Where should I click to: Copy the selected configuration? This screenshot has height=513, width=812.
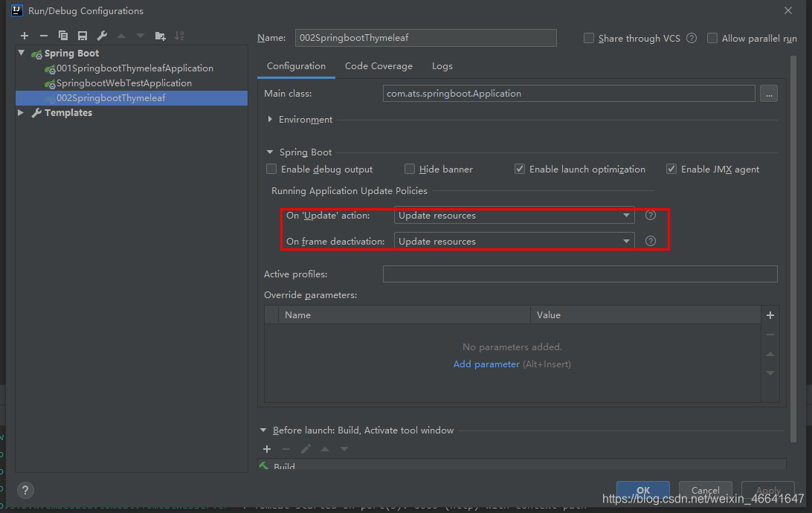point(63,36)
